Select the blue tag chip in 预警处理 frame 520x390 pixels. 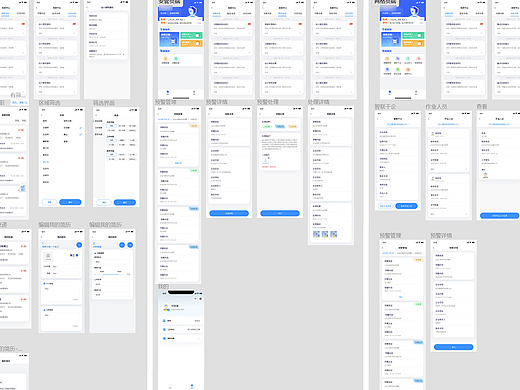tap(280, 127)
